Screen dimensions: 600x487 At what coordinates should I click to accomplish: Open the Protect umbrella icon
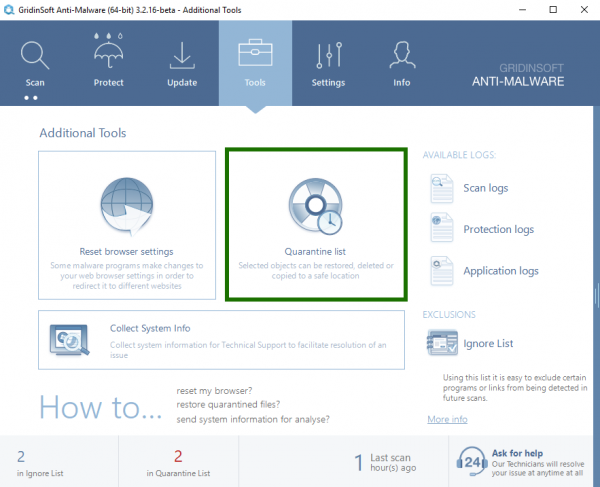109,51
